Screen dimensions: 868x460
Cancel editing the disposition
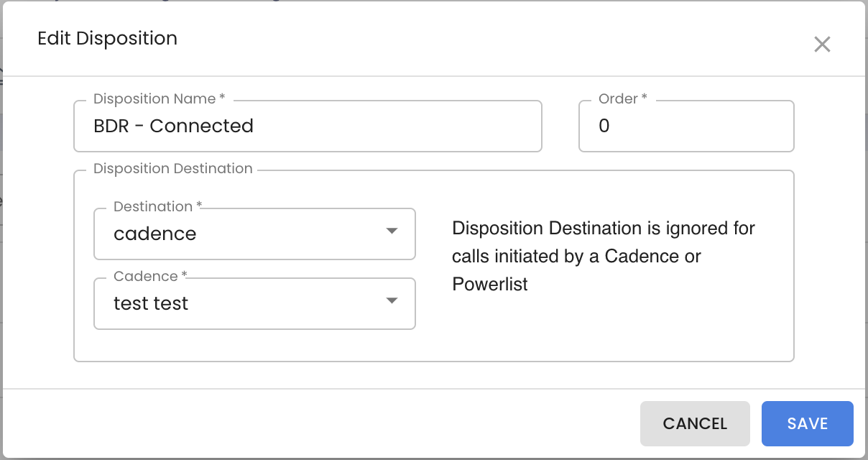tap(695, 423)
